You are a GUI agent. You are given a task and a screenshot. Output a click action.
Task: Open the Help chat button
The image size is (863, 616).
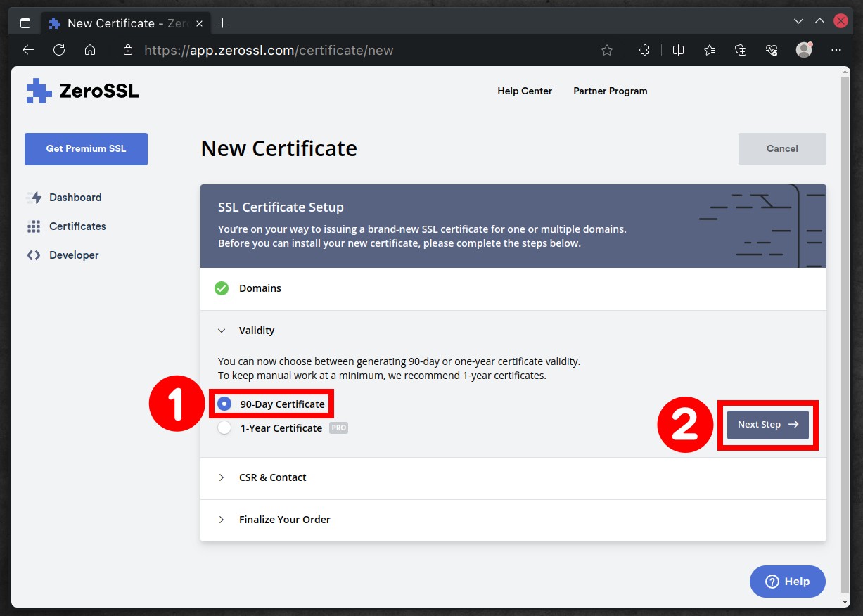click(788, 582)
